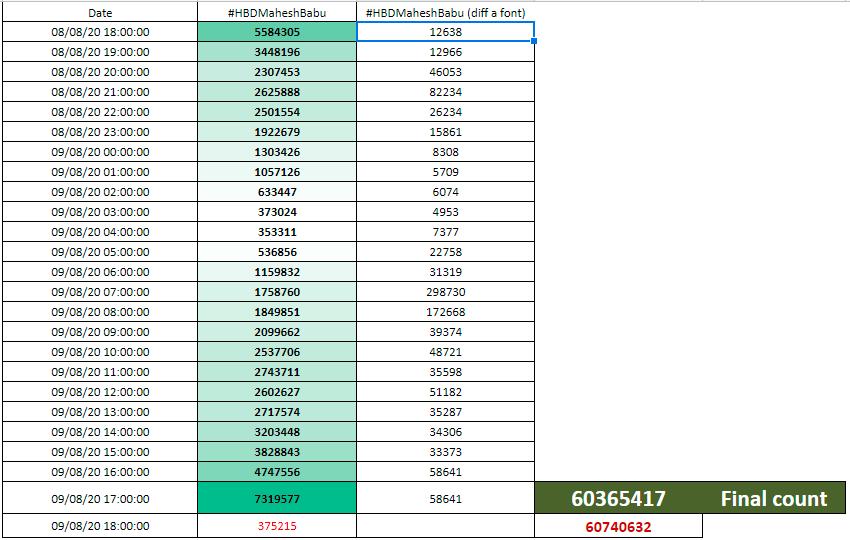850x540 pixels.
Task: Select cell with value 2307453
Action: [x=277, y=72]
